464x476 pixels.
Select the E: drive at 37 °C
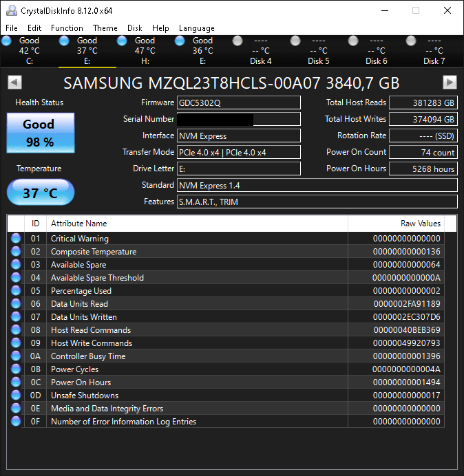pyautogui.click(x=87, y=51)
